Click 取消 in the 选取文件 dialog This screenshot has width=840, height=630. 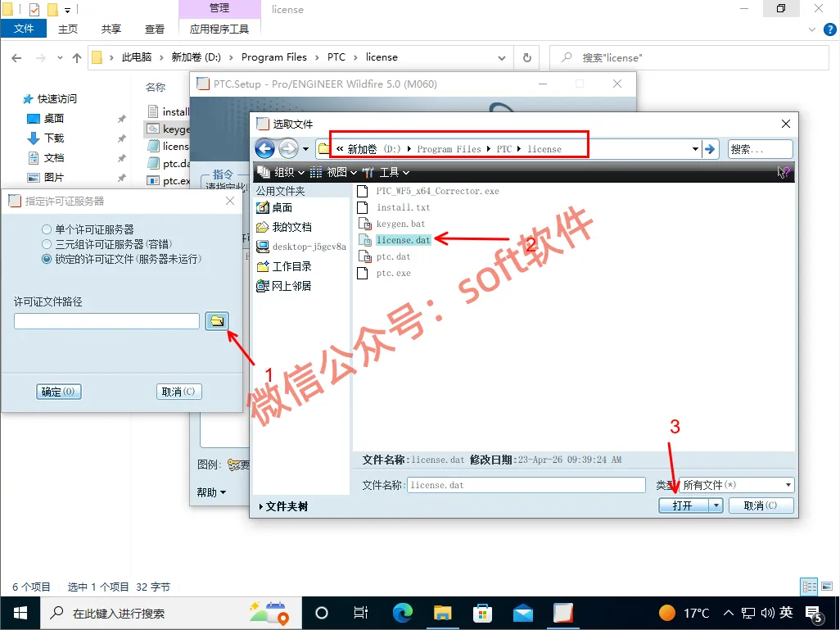(x=761, y=505)
